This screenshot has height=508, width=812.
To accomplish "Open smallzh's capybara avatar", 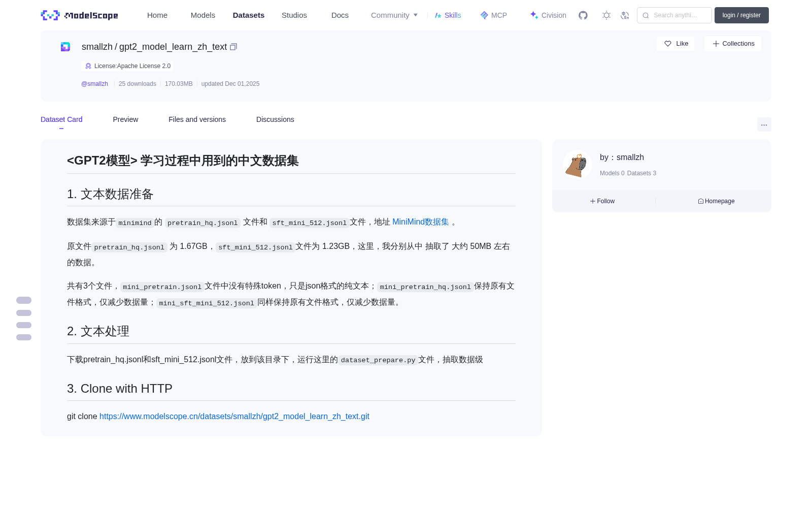I will (x=578, y=165).
